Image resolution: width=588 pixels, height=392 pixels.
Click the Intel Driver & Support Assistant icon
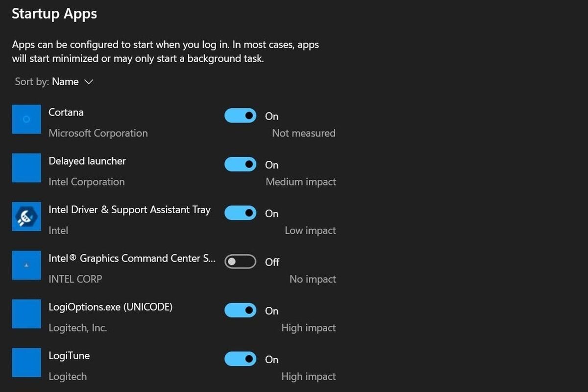coord(26,216)
